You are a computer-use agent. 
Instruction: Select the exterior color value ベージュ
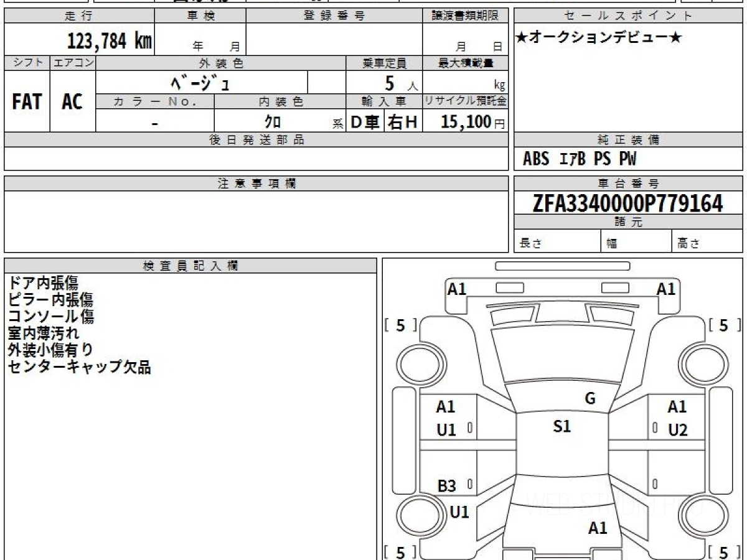point(200,82)
